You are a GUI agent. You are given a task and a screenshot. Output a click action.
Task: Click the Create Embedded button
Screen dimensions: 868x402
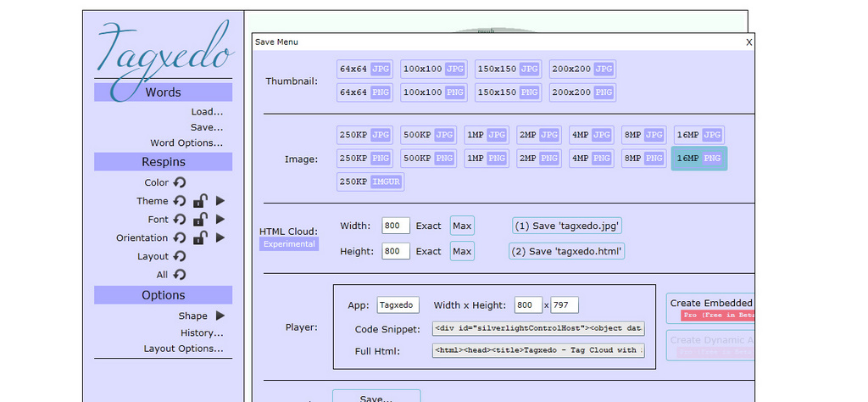pos(711,309)
